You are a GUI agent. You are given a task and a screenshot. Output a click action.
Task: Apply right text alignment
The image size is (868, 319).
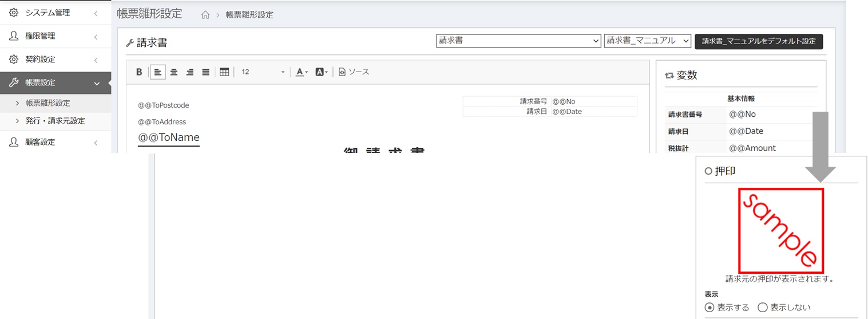coord(190,72)
